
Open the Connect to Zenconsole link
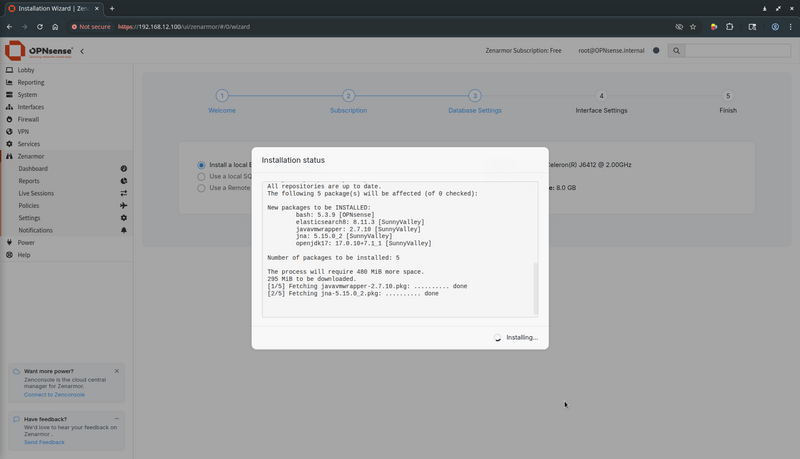(x=55, y=395)
